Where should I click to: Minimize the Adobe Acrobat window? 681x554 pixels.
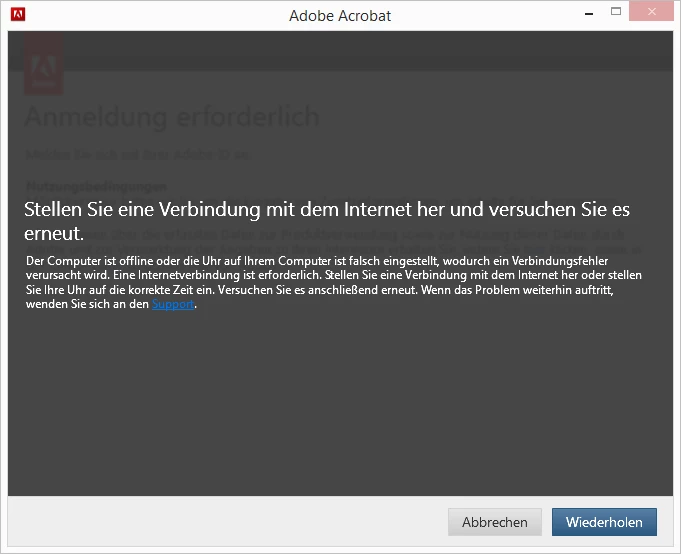[x=589, y=13]
